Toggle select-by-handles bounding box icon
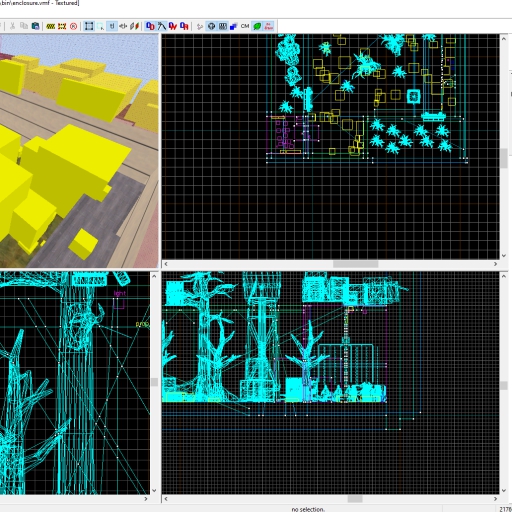This screenshot has width=512, height=512. [x=89, y=26]
